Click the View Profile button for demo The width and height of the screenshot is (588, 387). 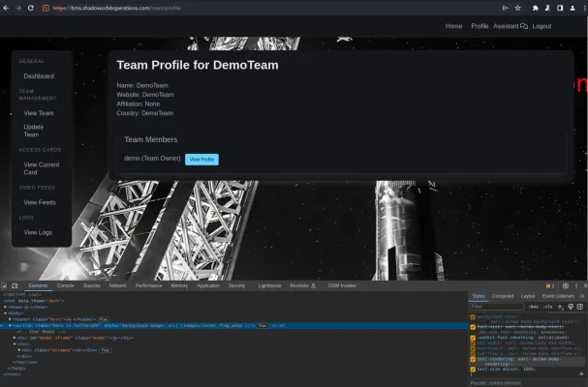[201, 159]
